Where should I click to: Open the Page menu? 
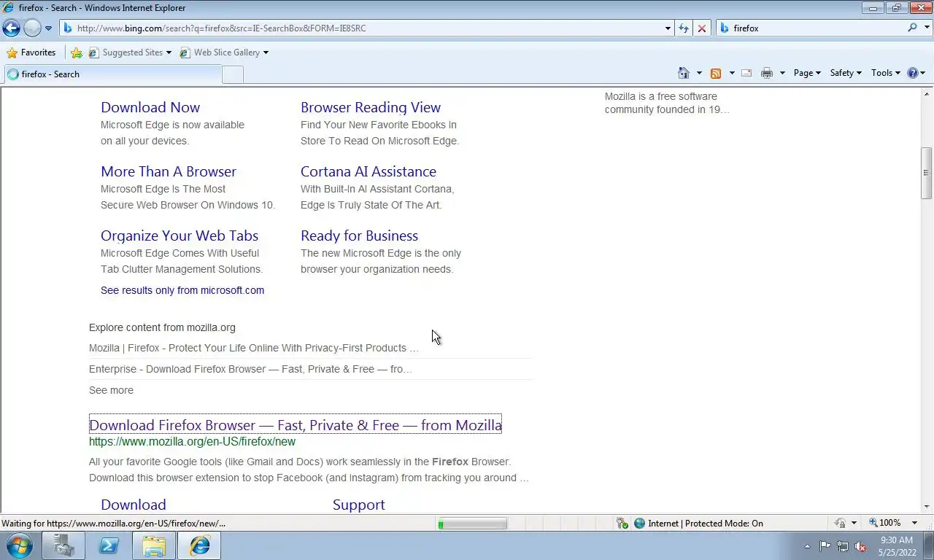point(807,73)
